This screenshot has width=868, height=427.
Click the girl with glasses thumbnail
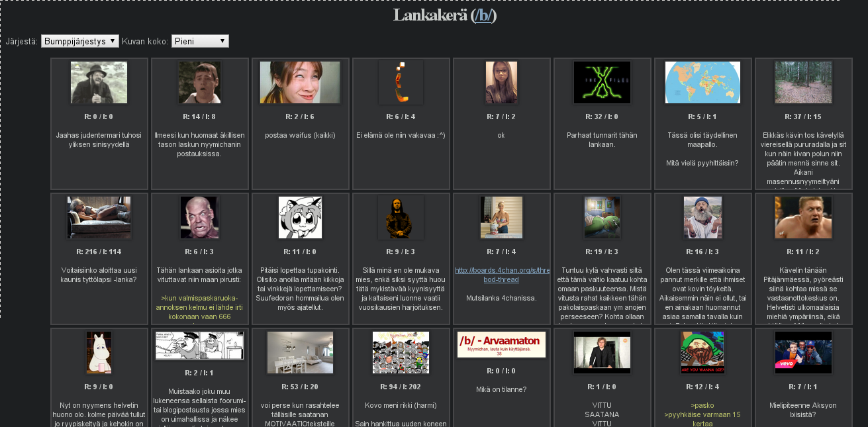[501, 82]
